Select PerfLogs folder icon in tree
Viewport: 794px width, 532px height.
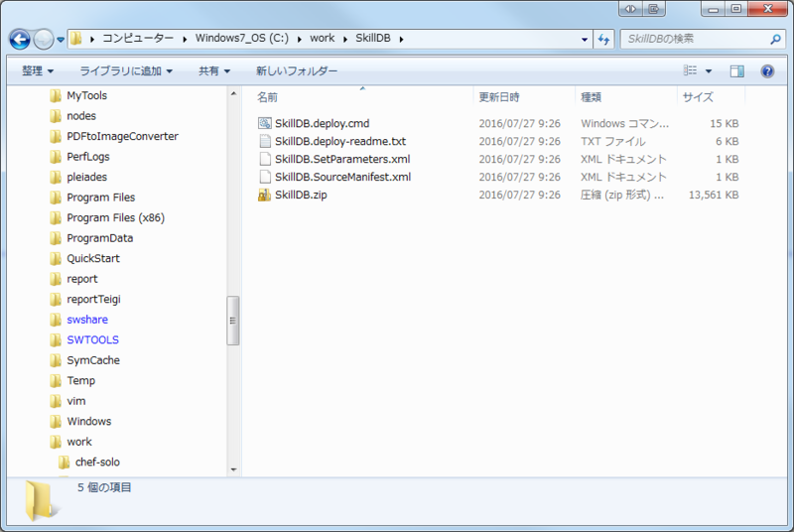[56, 157]
